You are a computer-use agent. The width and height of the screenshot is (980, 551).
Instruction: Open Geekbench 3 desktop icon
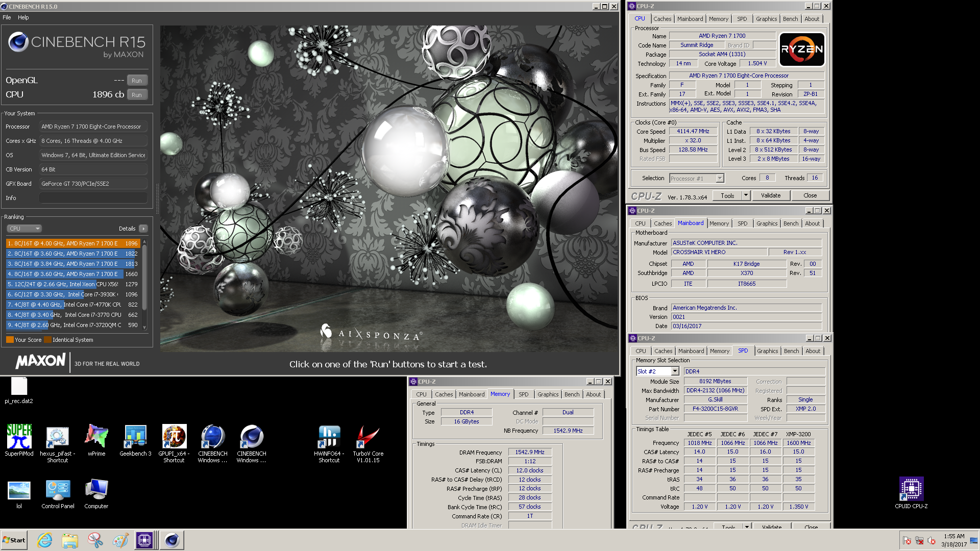[135, 440]
